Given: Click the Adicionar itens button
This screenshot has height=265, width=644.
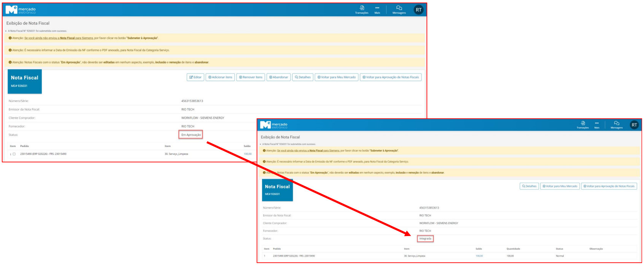Looking at the screenshot, I should 220,77.
